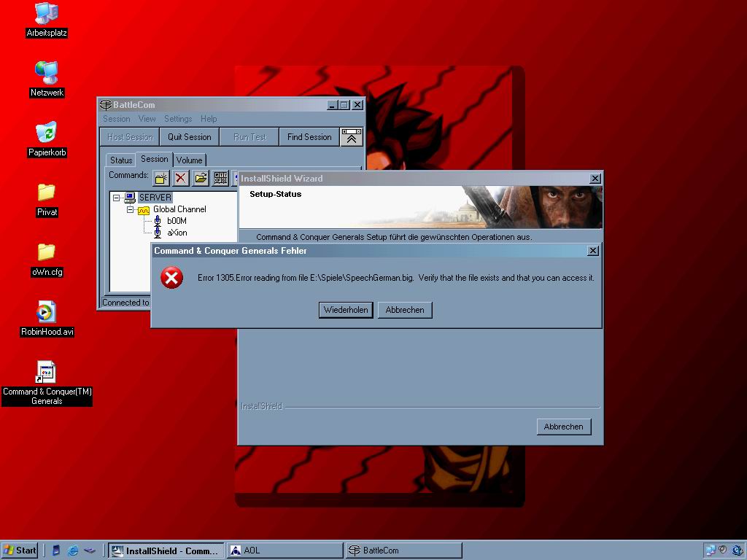Close the InstallShield Wizard window

tap(595, 179)
